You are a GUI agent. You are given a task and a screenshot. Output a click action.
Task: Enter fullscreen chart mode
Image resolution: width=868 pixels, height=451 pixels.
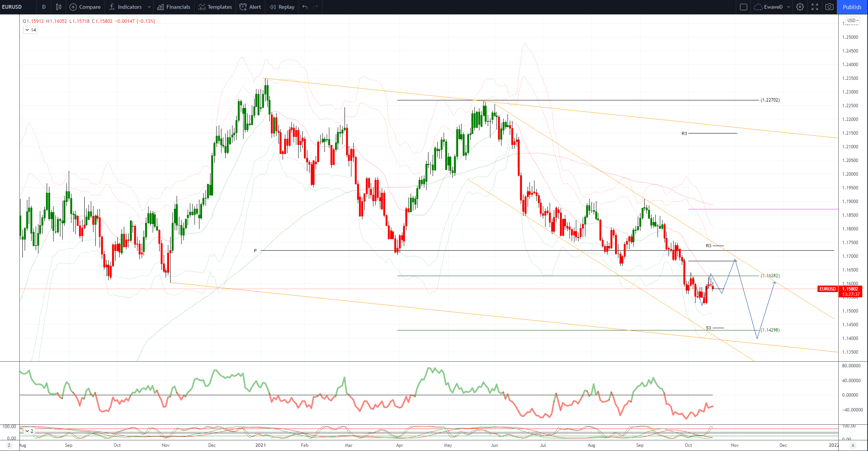815,7
